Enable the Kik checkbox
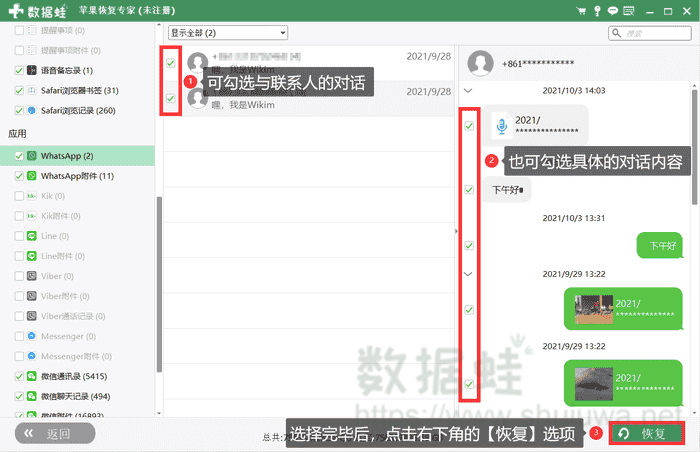700x452 pixels. coord(20,196)
